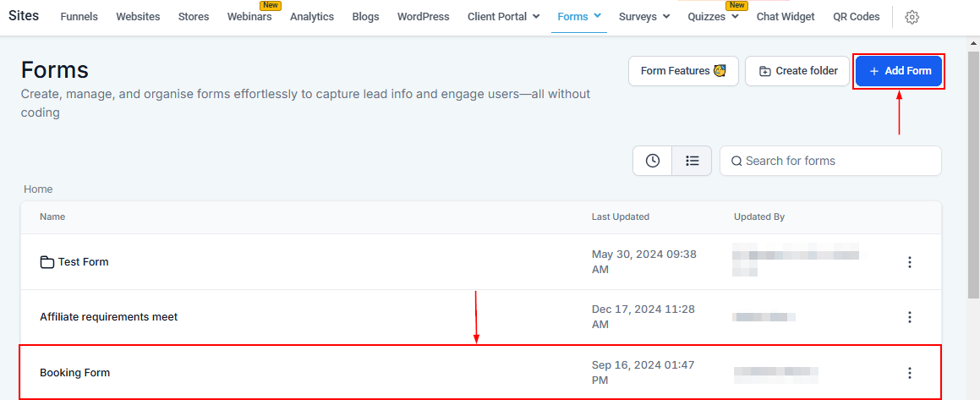Image resolution: width=980 pixels, height=400 pixels.
Task: Go to the Funnels tab
Action: click(79, 17)
